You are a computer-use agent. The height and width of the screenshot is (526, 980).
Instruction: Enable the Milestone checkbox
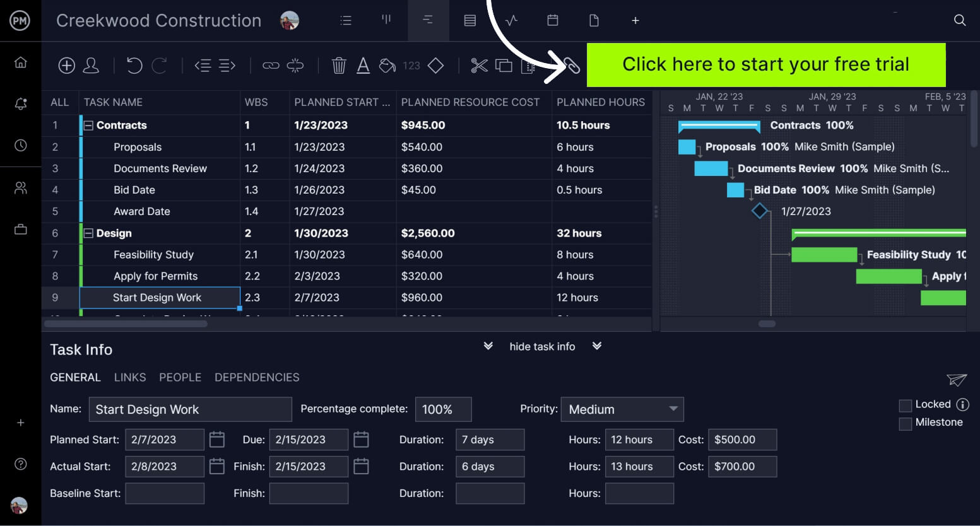click(906, 423)
